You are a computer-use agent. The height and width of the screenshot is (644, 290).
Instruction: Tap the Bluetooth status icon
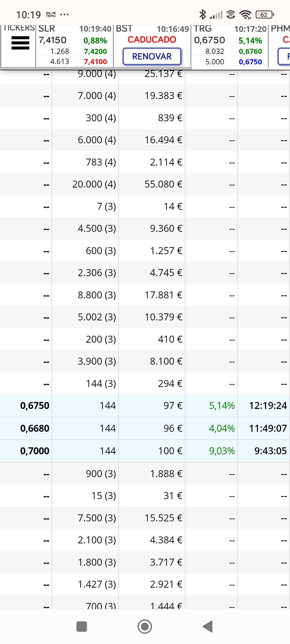pyautogui.click(x=202, y=14)
